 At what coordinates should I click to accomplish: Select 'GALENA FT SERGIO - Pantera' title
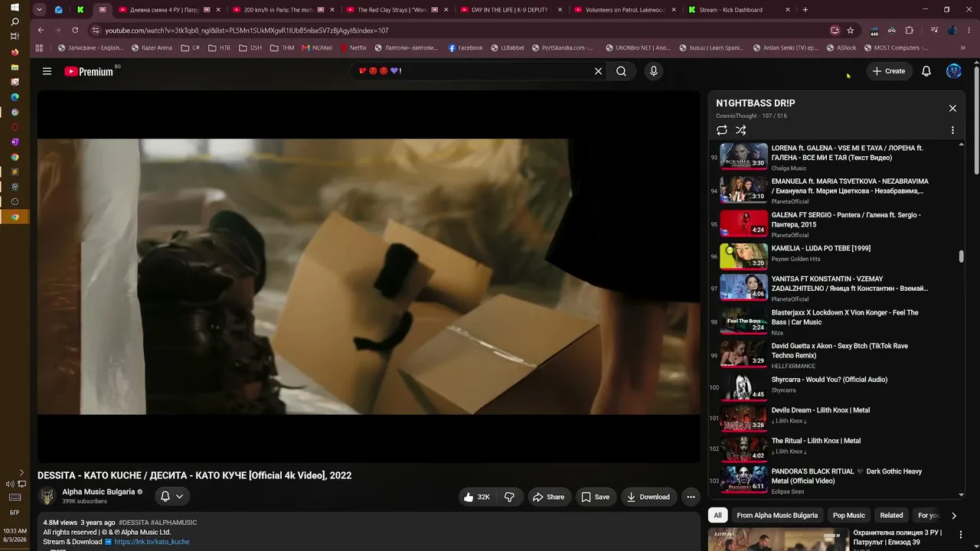click(x=846, y=220)
